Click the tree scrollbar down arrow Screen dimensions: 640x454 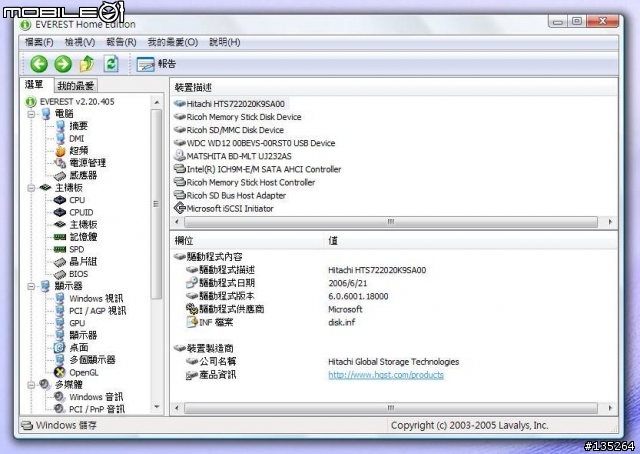(x=157, y=407)
